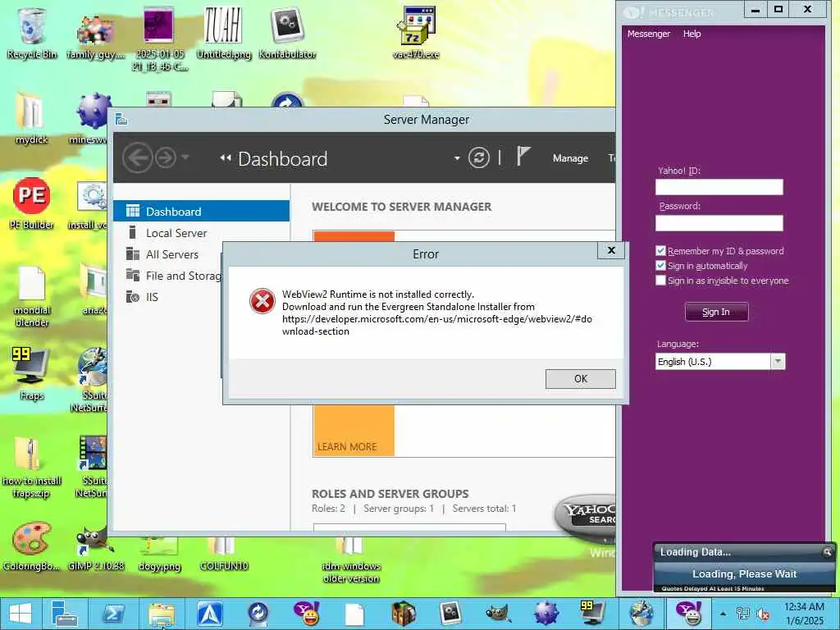The width and height of the screenshot is (840, 630).
Task: Click network icon in system tray
Action: click(742, 614)
